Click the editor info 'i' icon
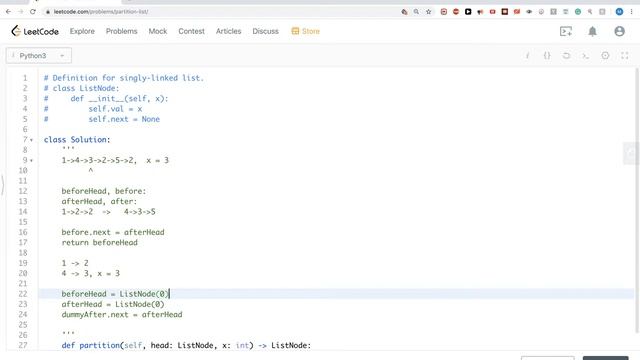This screenshot has width=640, height=360. coord(527,56)
